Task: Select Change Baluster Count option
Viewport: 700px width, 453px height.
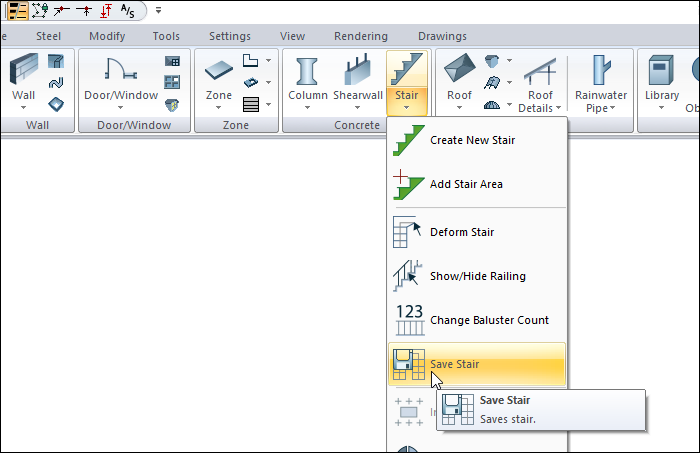Action: (489, 320)
